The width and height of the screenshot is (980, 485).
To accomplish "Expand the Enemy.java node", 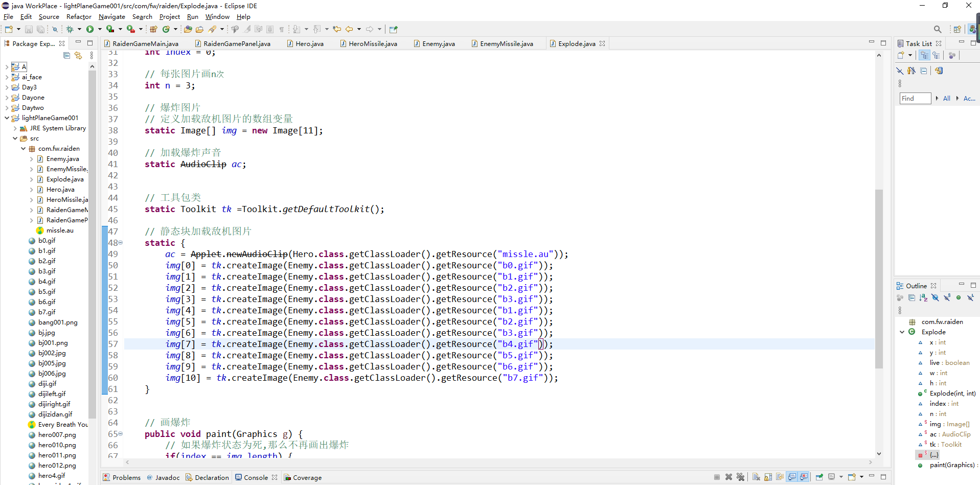I will (x=31, y=159).
